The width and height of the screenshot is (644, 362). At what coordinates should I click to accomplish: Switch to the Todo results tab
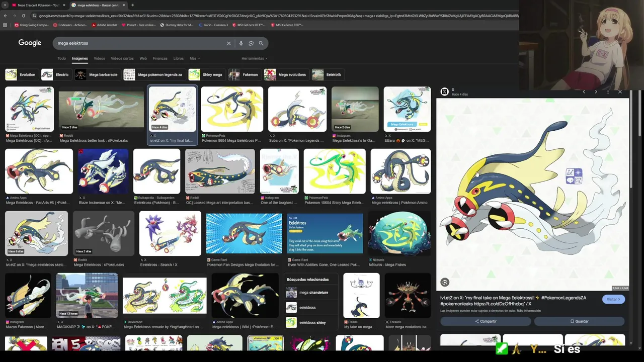point(61,58)
